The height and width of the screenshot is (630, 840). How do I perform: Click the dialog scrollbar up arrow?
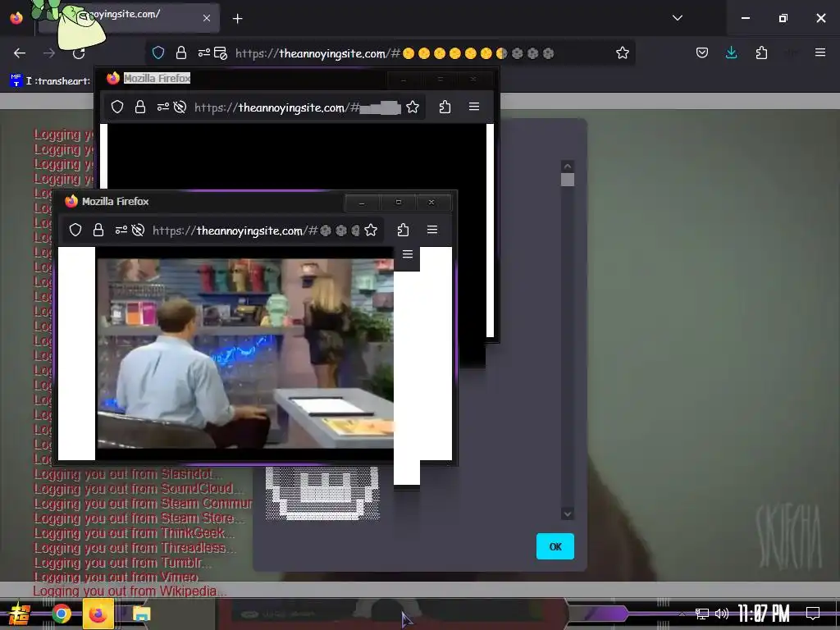pyautogui.click(x=568, y=166)
